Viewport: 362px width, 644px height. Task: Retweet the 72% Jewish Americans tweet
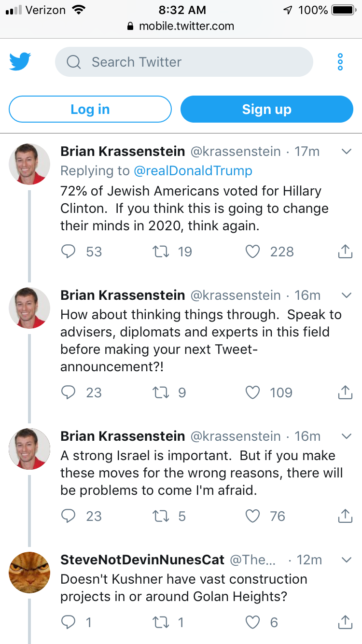point(160,252)
